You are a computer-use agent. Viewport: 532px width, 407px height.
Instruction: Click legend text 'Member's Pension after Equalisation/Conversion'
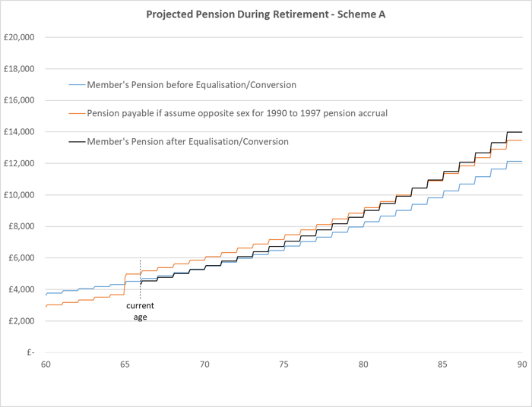187,141
